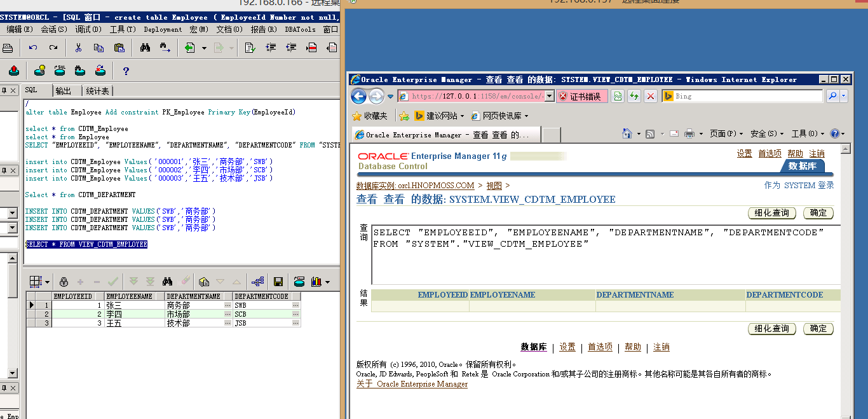Click the document with green checkmark icon
868x419 pixels.
(x=250, y=48)
